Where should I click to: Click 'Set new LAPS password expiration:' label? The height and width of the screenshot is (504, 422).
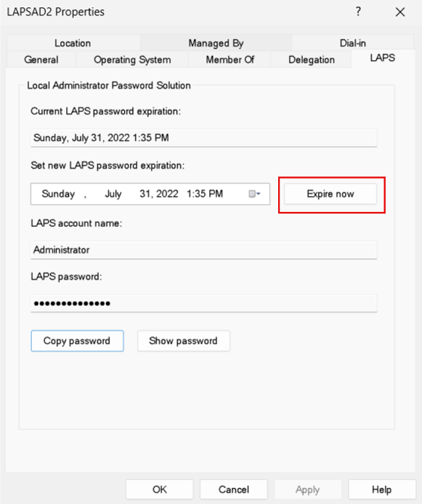click(x=107, y=166)
